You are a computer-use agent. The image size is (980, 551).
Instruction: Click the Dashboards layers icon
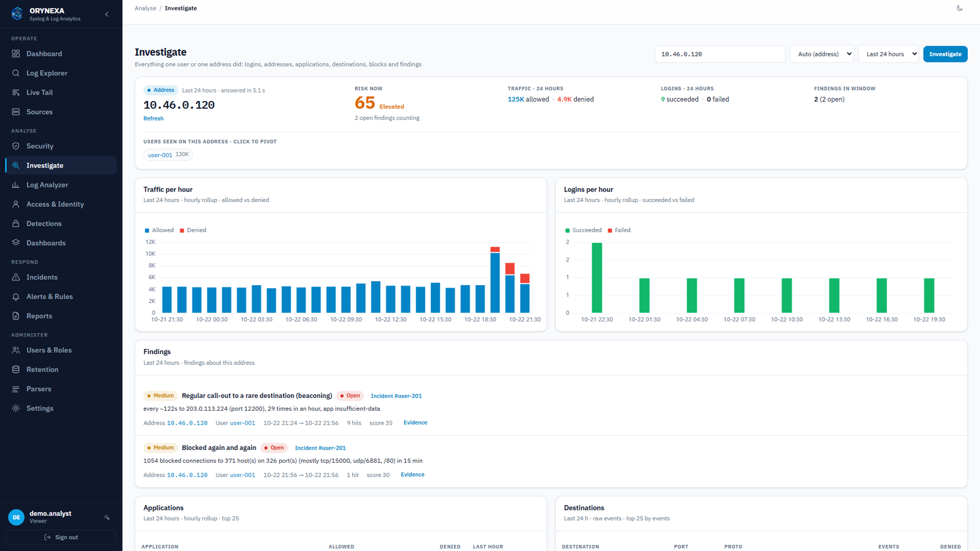(x=16, y=243)
